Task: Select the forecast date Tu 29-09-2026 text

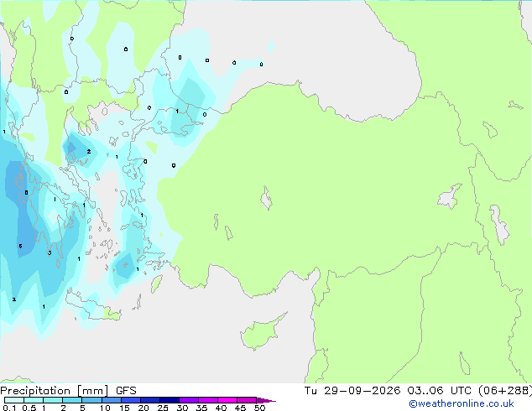Action: click(352, 391)
